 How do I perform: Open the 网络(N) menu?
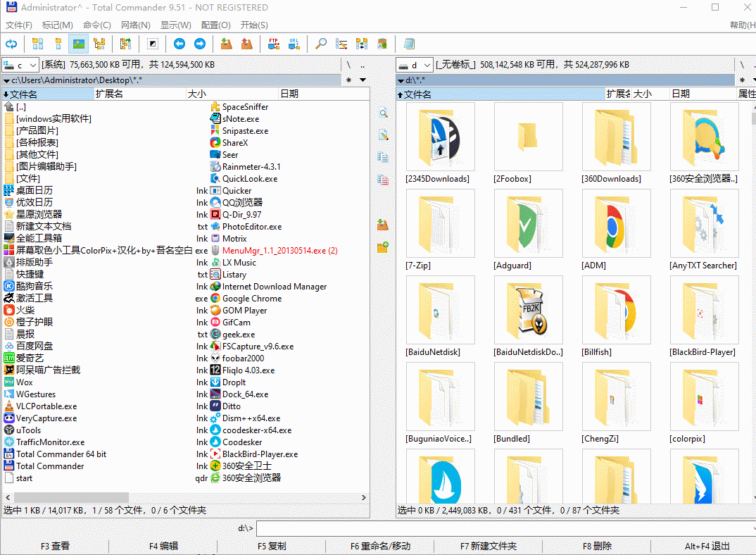pyautogui.click(x=137, y=24)
